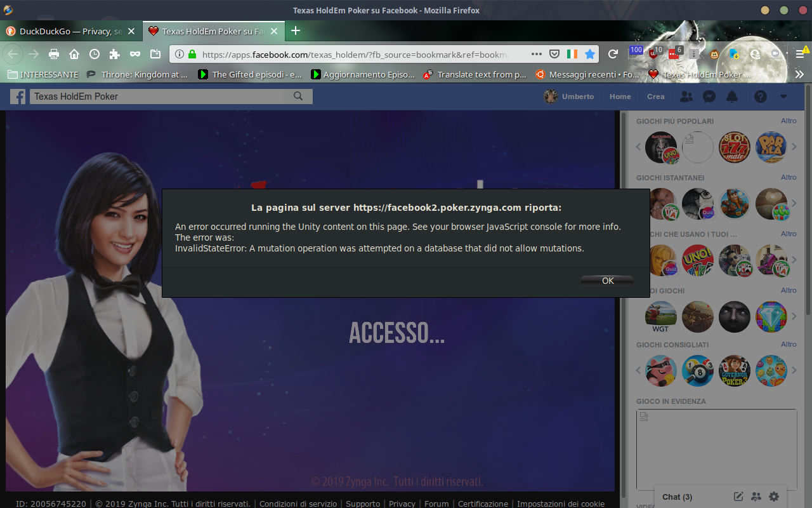Open the uBlock shield extension icon

(654, 53)
